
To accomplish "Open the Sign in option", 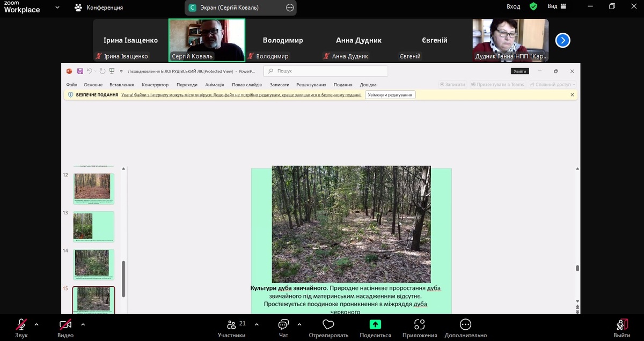I will click(x=513, y=6).
